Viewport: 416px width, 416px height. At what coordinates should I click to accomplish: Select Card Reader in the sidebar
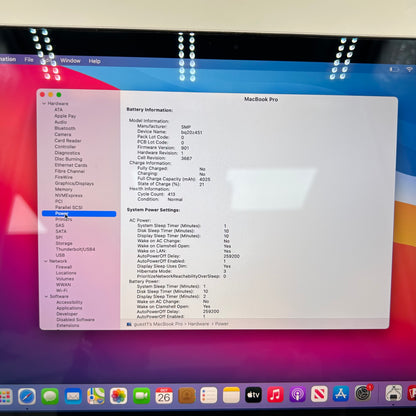click(68, 140)
